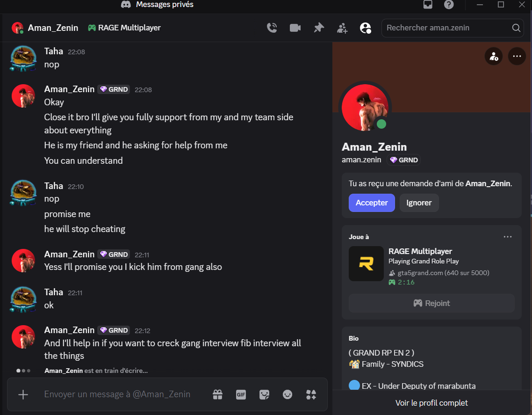Toggle the user profile panel
The image size is (532, 415).
point(366,28)
